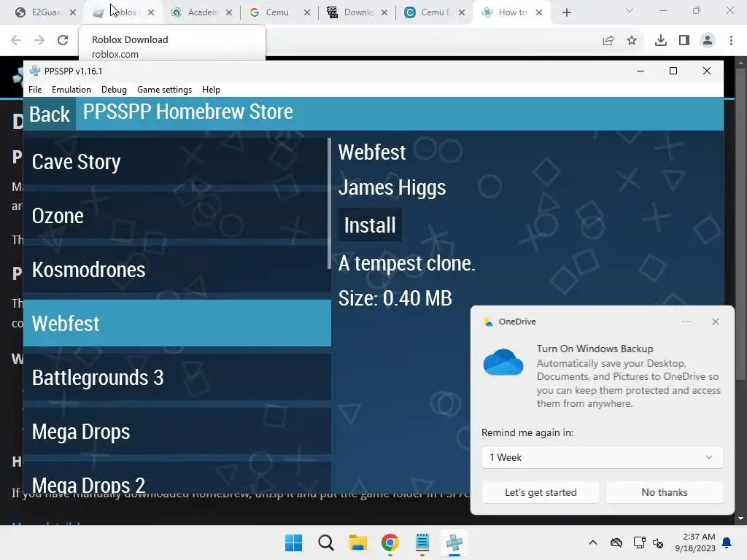Close the E2Guardian tab

point(73,12)
